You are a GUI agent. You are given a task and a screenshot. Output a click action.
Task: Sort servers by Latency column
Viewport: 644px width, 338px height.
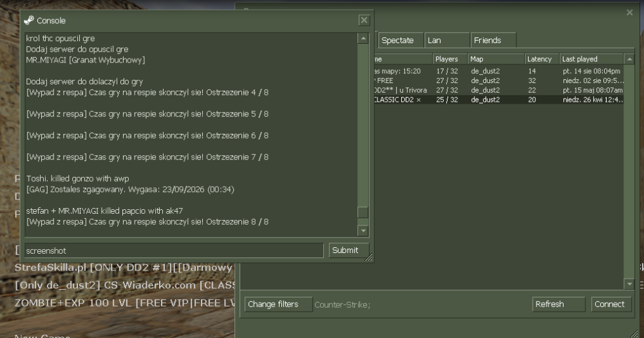(x=542, y=59)
